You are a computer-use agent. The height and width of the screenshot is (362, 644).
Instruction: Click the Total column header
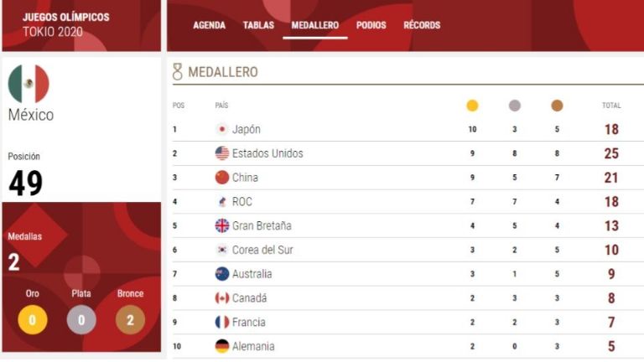click(x=611, y=106)
